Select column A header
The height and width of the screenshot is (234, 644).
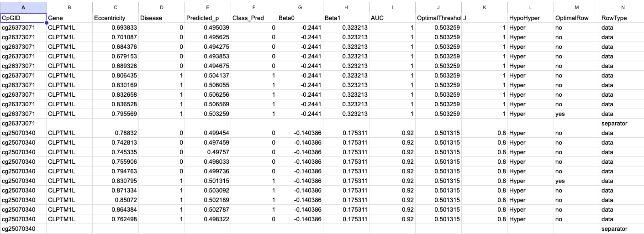point(23,7)
